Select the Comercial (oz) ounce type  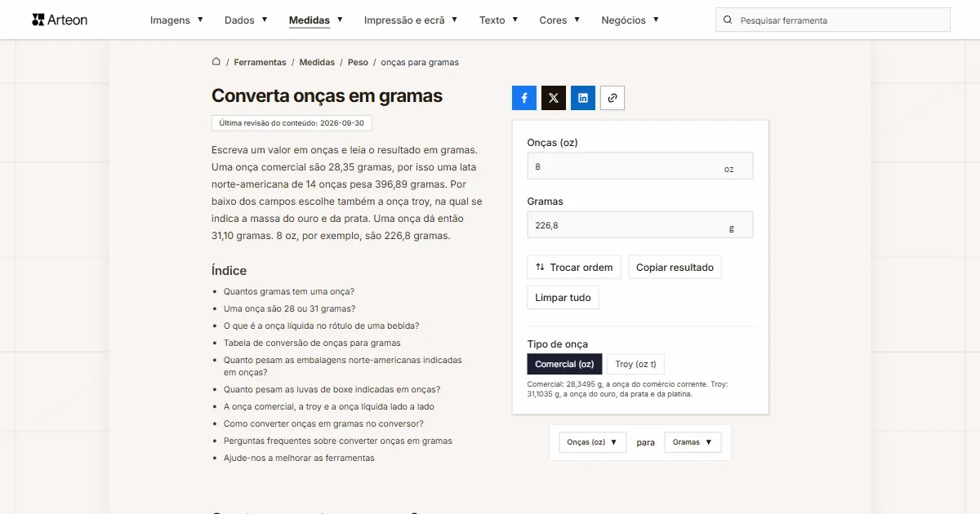(x=564, y=364)
